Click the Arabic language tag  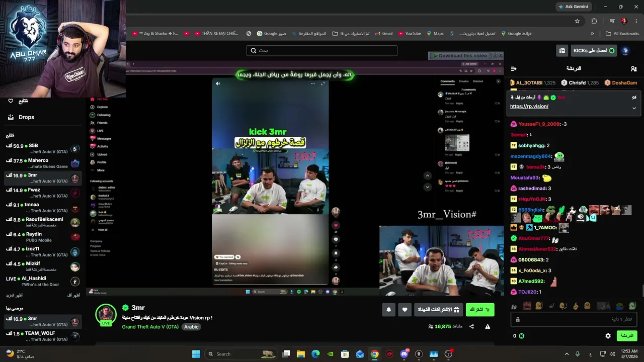[191, 327]
